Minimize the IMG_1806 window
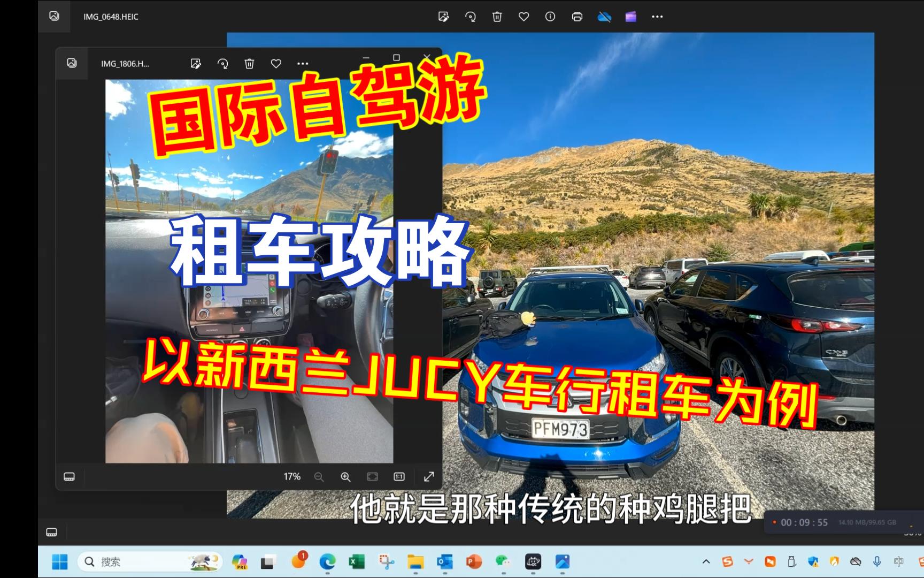This screenshot has width=924, height=578. click(x=366, y=57)
